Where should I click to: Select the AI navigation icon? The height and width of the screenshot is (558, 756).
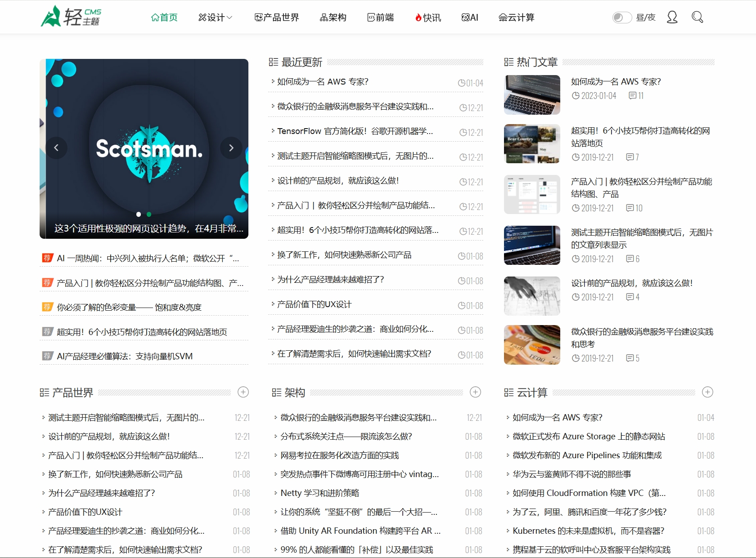click(x=465, y=17)
